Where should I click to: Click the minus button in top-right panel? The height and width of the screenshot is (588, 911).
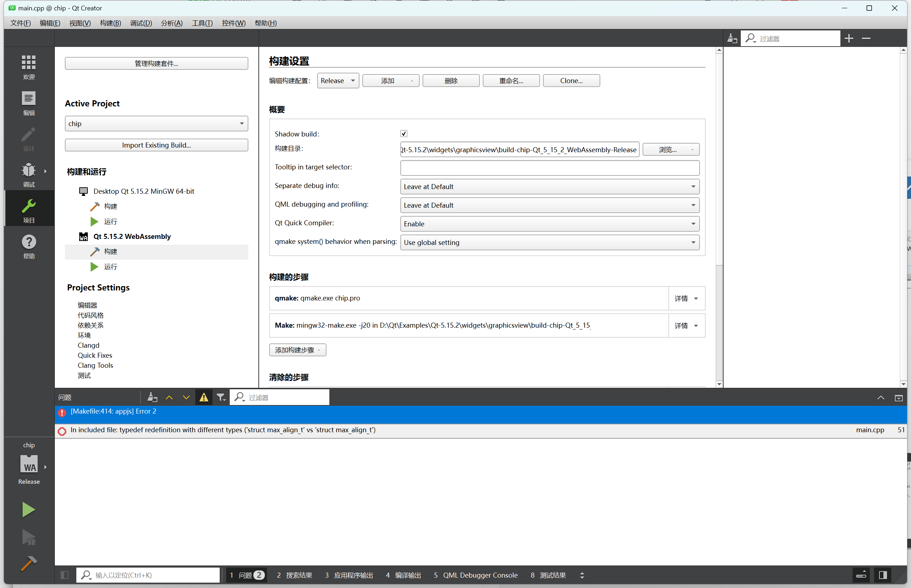866,38
